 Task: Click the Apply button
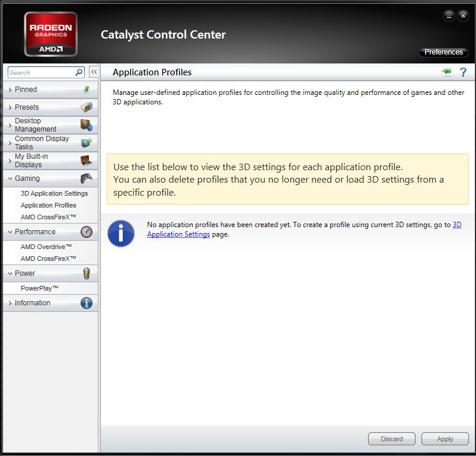point(445,439)
